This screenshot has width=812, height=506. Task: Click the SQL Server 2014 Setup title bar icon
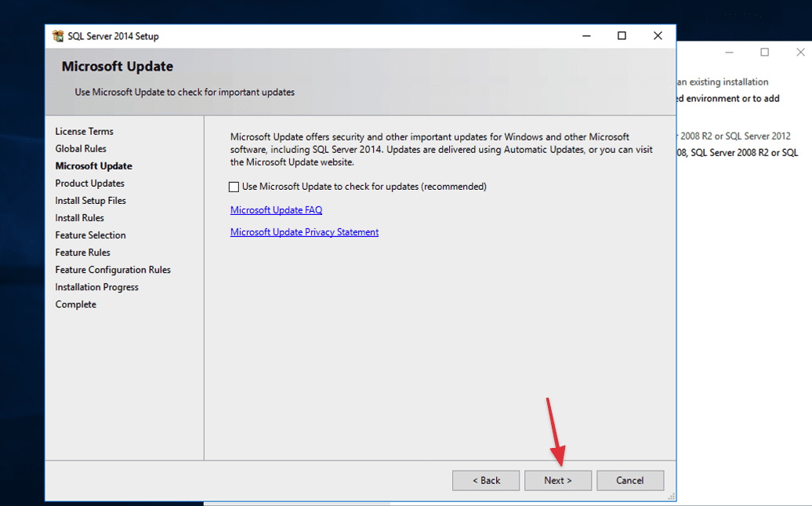pos(58,35)
